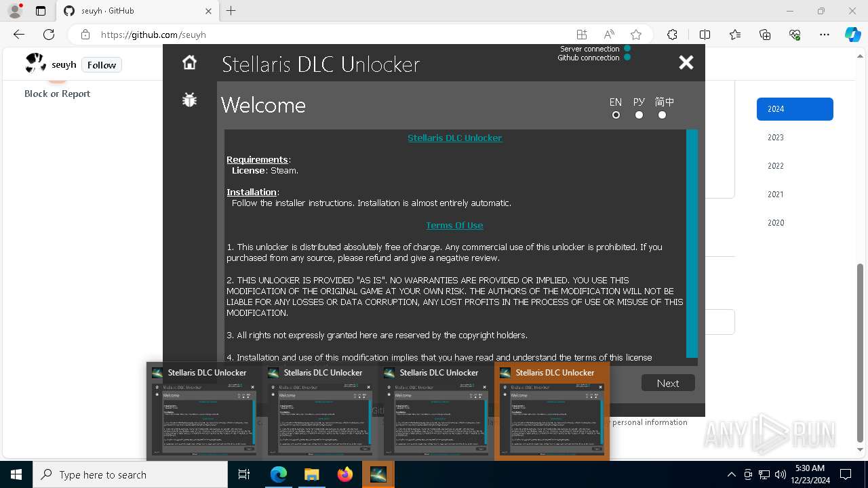Image resolution: width=868 pixels, height=488 pixels.
Task: Open the Windows Start menu
Action: click(16, 474)
